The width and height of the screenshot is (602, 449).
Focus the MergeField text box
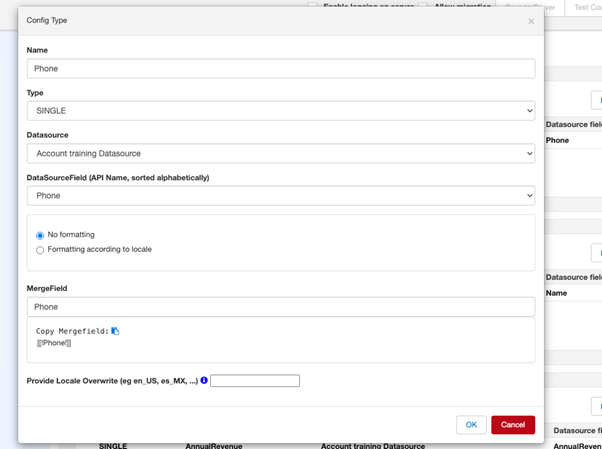(x=280, y=307)
